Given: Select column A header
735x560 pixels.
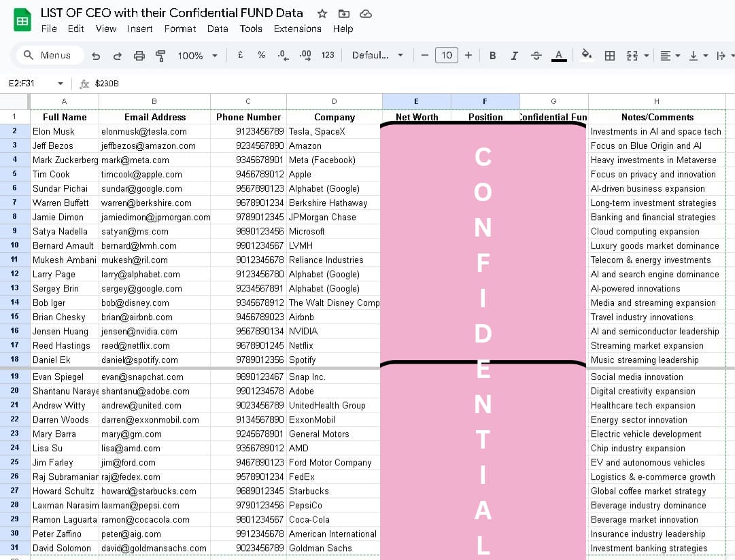Looking at the screenshot, I should (x=64, y=101).
